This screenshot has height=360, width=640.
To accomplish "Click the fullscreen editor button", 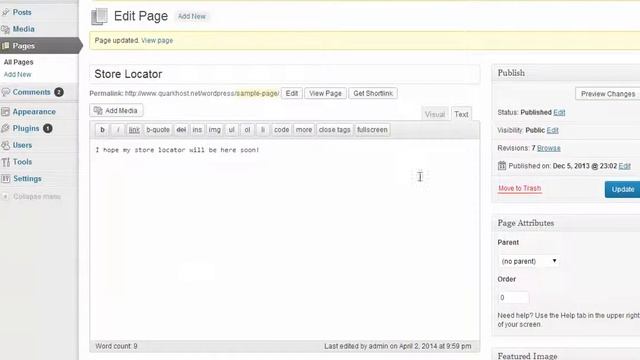I will 372,130.
